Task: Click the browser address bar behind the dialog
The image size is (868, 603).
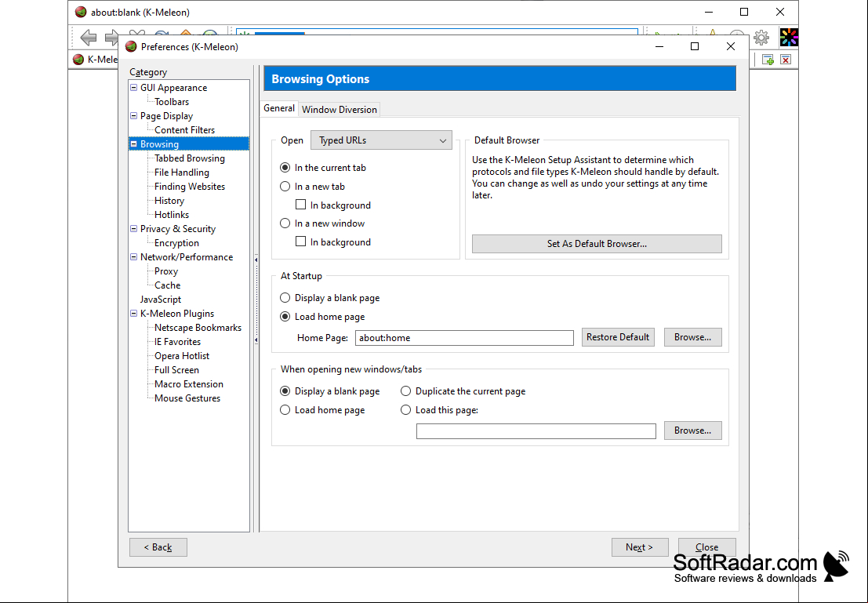Action: pyautogui.click(x=438, y=31)
